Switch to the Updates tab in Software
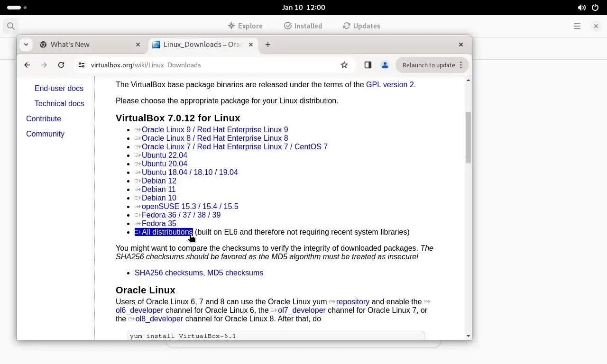 pos(361,26)
